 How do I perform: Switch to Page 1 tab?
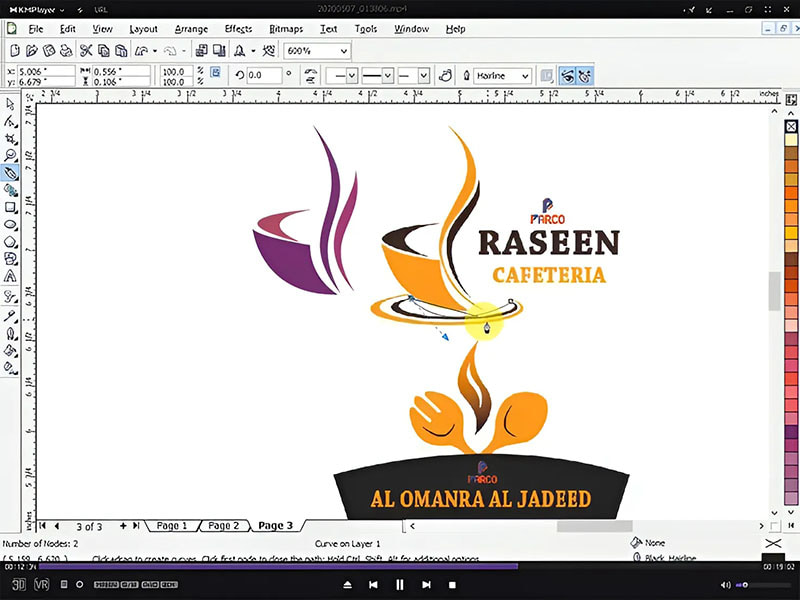pyautogui.click(x=171, y=526)
